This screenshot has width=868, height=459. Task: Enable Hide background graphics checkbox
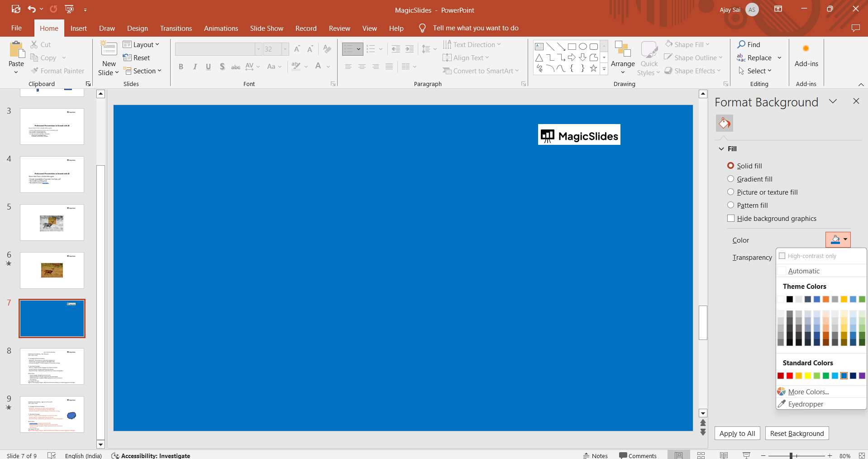(731, 218)
